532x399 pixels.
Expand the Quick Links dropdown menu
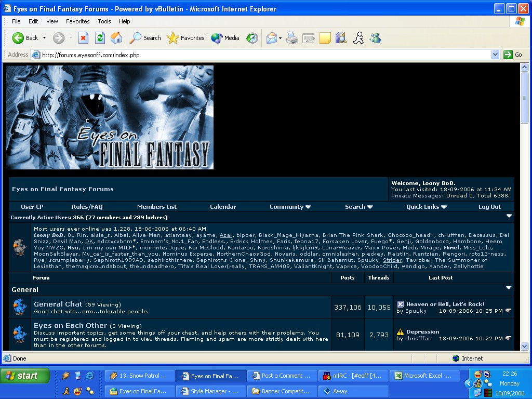(x=426, y=207)
